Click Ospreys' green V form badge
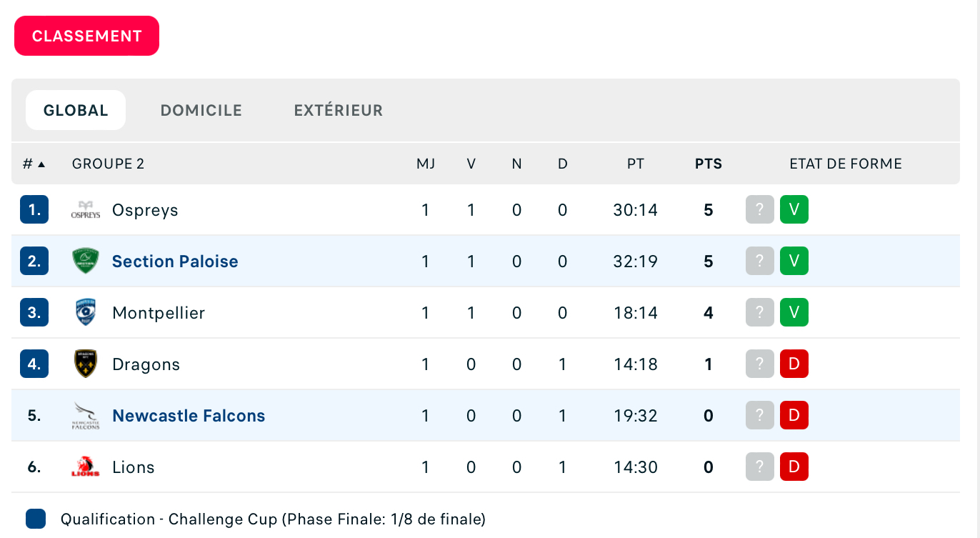 794,210
